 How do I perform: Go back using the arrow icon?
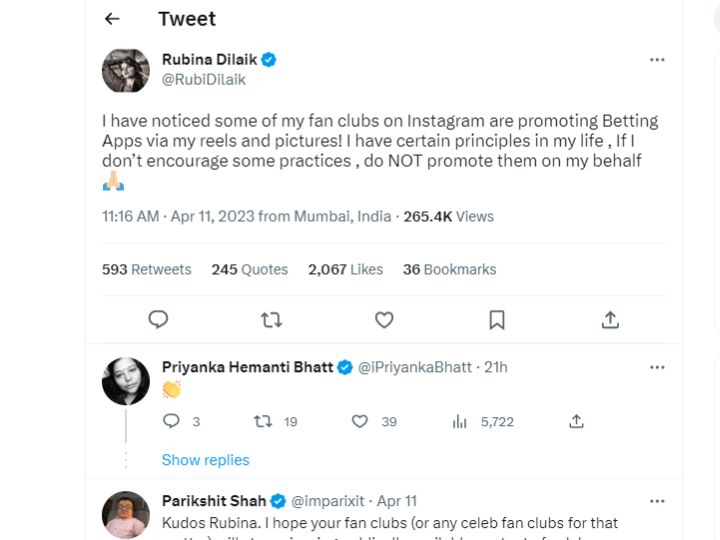(112, 19)
